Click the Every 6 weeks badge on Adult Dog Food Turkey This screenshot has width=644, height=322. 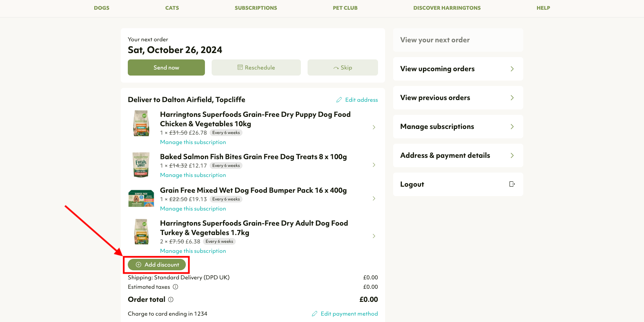219,241
